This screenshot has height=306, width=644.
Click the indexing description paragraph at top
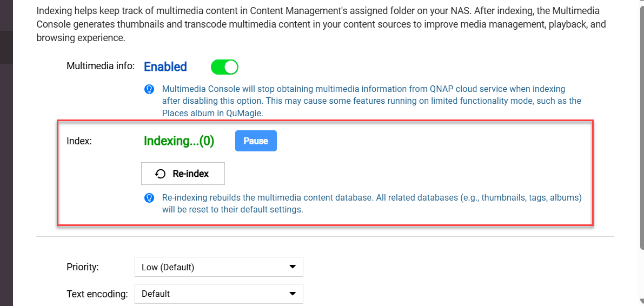[321, 24]
